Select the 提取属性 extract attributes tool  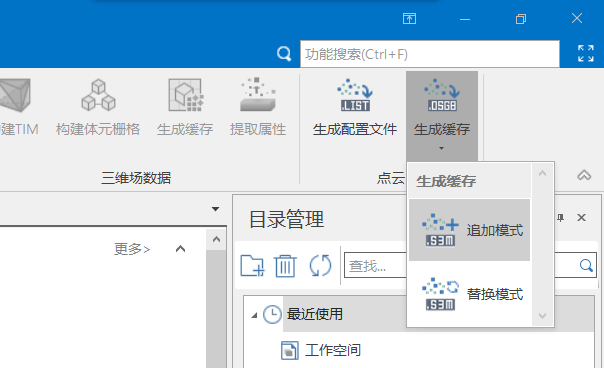258,107
